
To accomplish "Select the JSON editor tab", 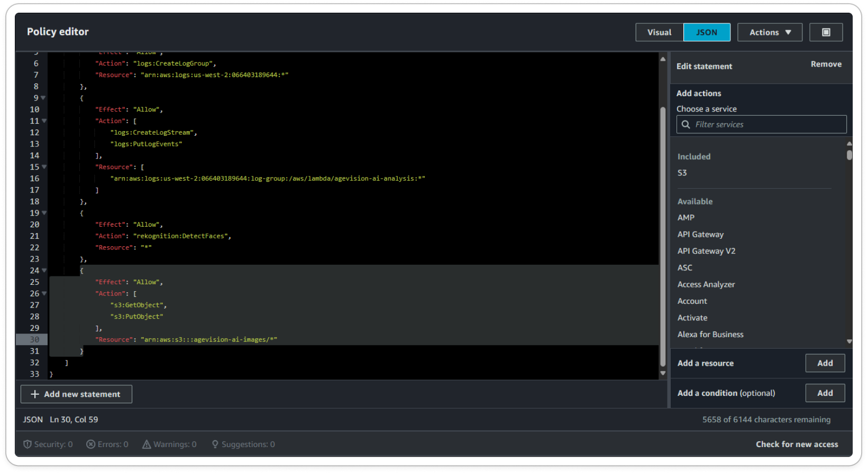I will [x=707, y=32].
